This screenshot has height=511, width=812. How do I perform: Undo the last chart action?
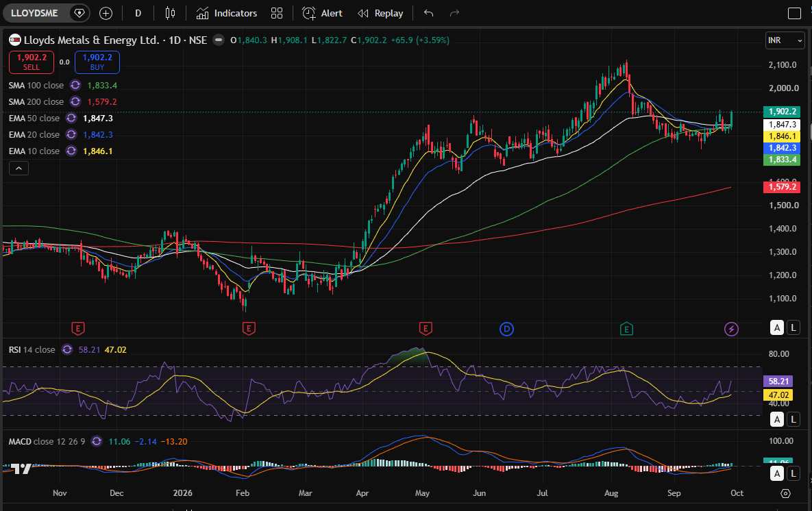pos(428,14)
